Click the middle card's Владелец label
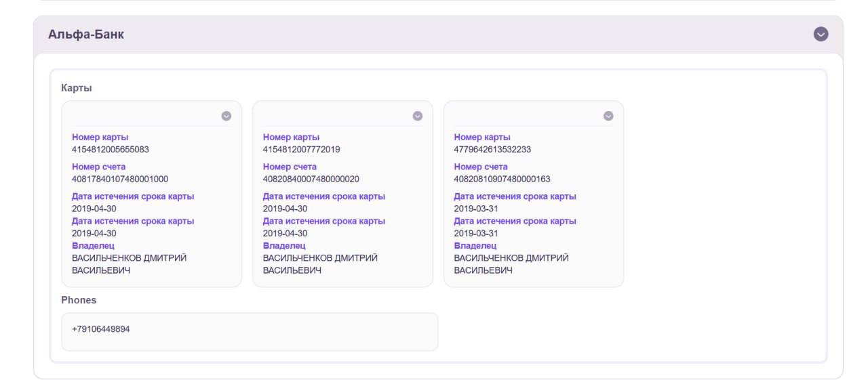The height and width of the screenshot is (380, 868). pyautogui.click(x=284, y=246)
